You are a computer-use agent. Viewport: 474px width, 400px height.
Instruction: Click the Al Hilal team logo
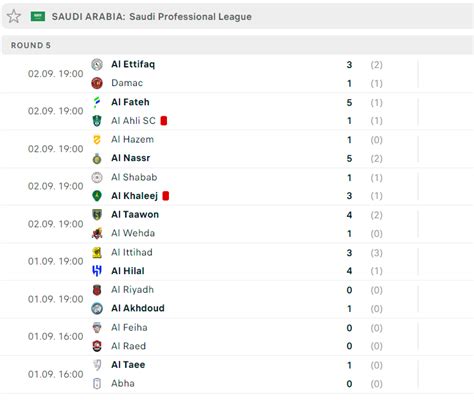pos(97,271)
